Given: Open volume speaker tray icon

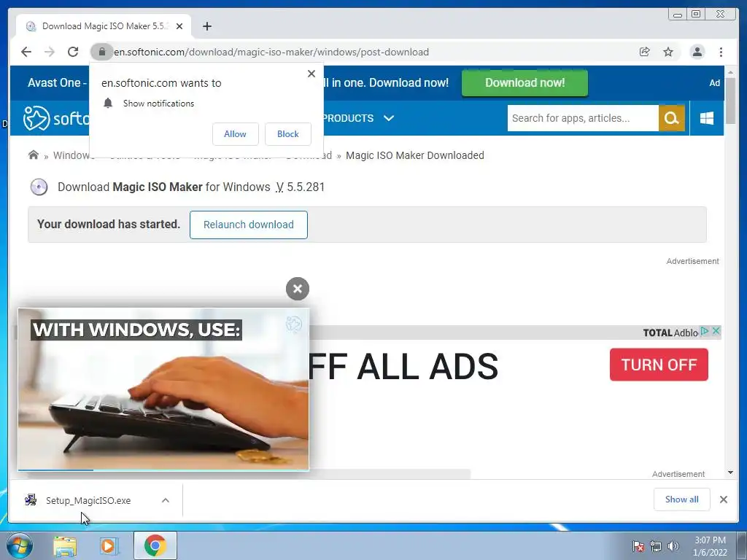Looking at the screenshot, I should pos(673,546).
